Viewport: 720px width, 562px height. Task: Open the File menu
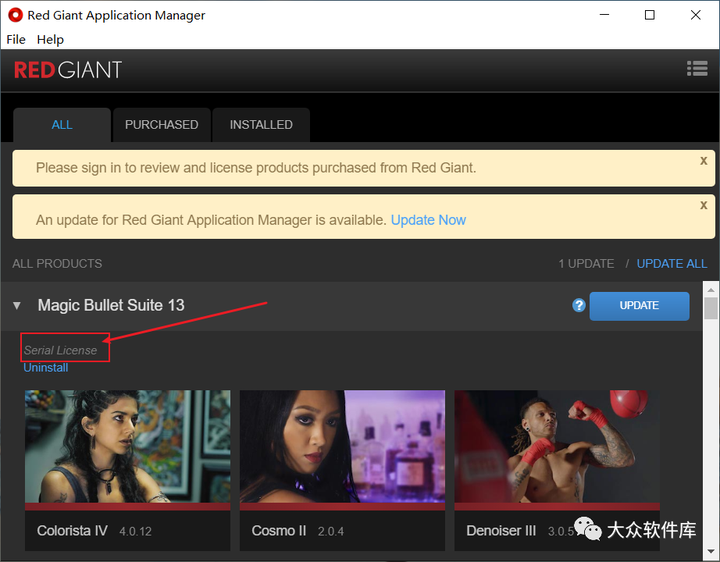coord(16,39)
